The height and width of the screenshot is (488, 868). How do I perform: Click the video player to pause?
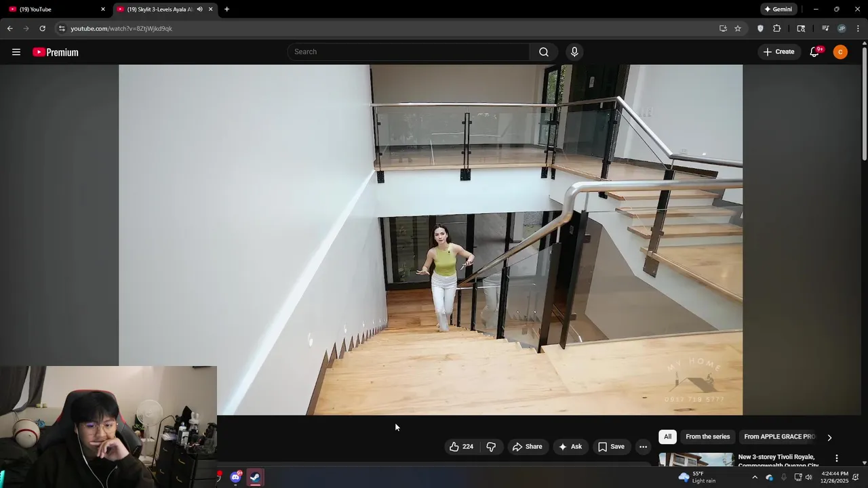[x=431, y=239]
